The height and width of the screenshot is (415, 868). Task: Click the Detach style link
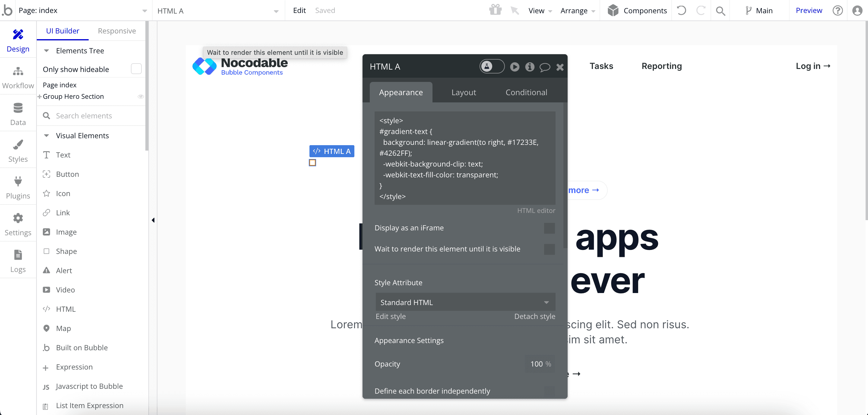coord(534,316)
